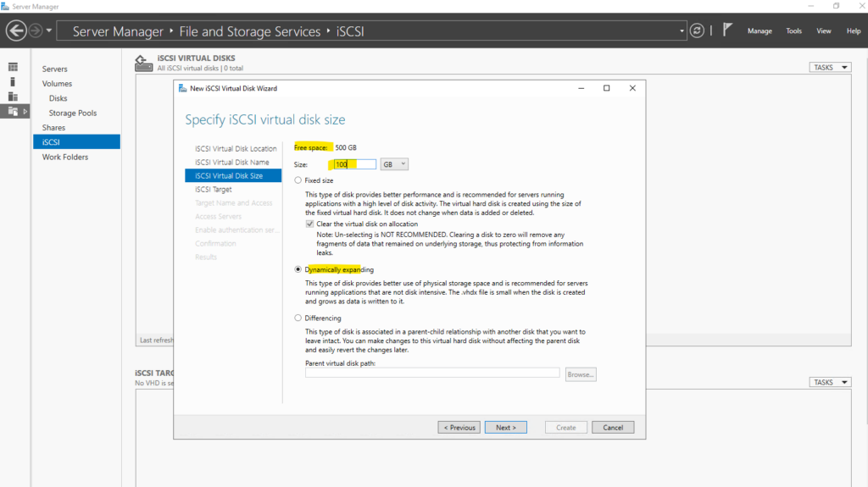This screenshot has width=868, height=487.
Task: Select the Fixed size radio button
Action: 298,180
